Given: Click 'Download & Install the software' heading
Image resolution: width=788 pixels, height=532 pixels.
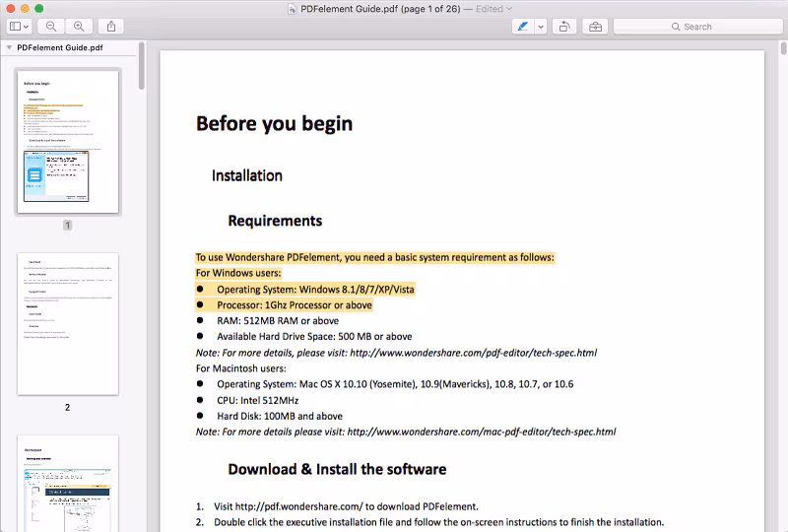Looking at the screenshot, I should [337, 469].
